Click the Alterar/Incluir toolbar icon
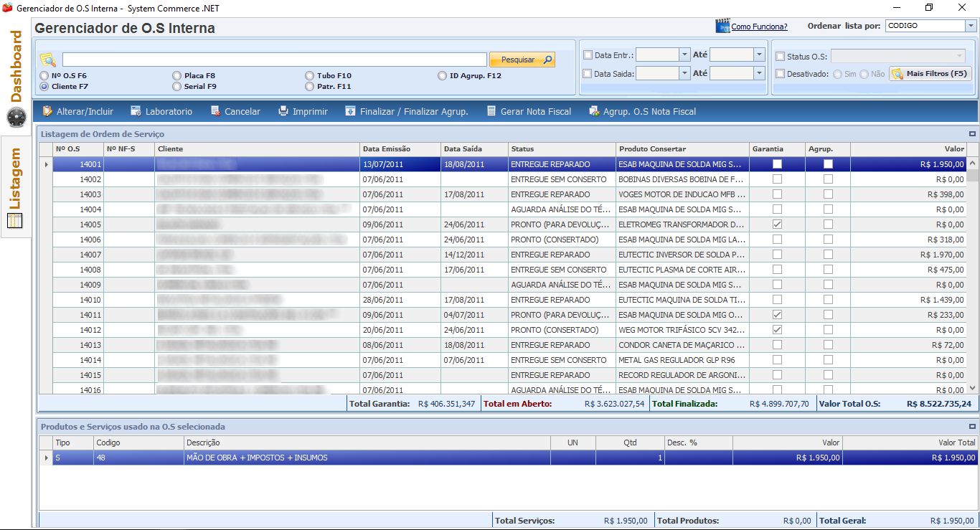980x530 pixels. 47,111
